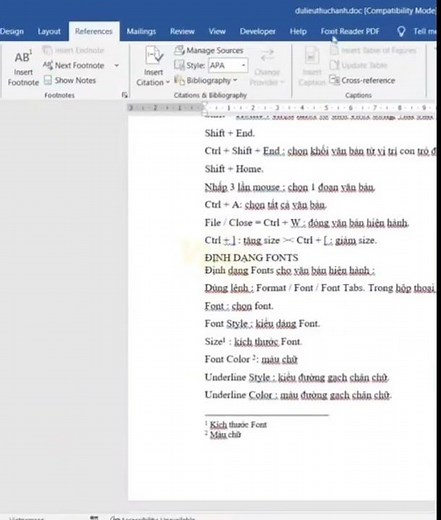Open the Developer tab
Image resolution: width=441 pixels, height=520 pixels.
click(258, 31)
